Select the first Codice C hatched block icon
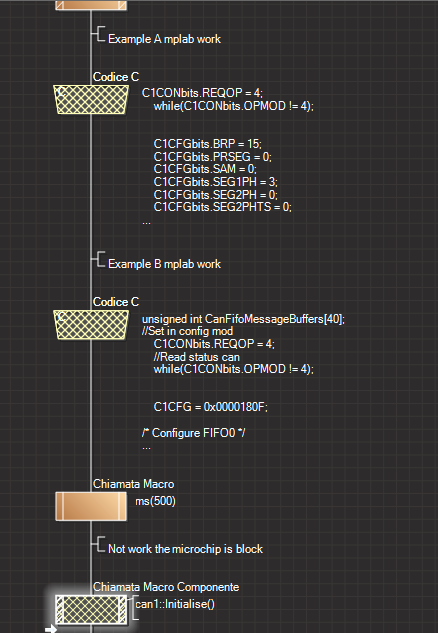 coord(91,100)
